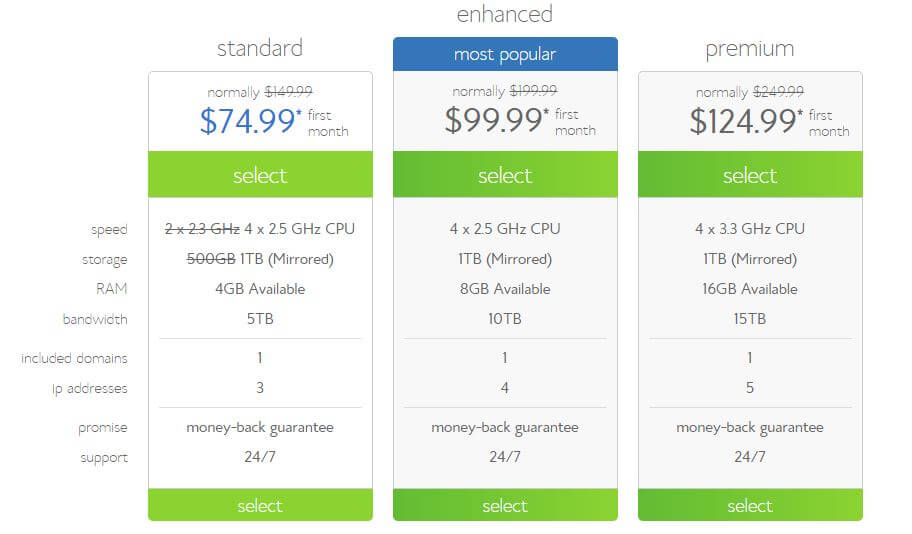Click the $99.99 enhanced plan price
The width and height of the screenshot is (912, 534).
(x=493, y=120)
